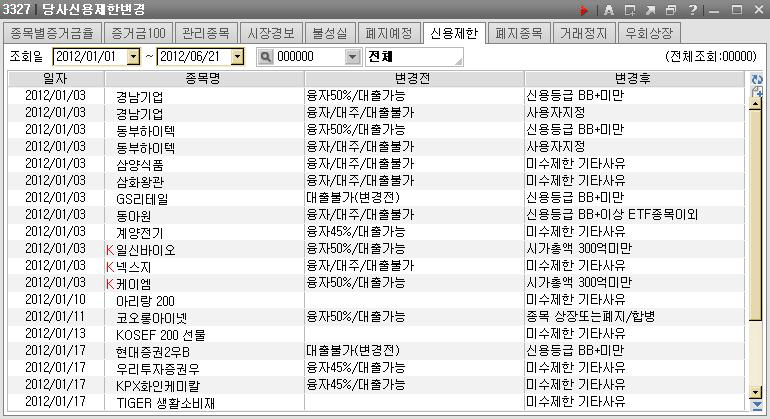Click 시가총액 300억미만 in 일신바이오 row
This screenshot has height=419, width=770.
click(x=579, y=248)
